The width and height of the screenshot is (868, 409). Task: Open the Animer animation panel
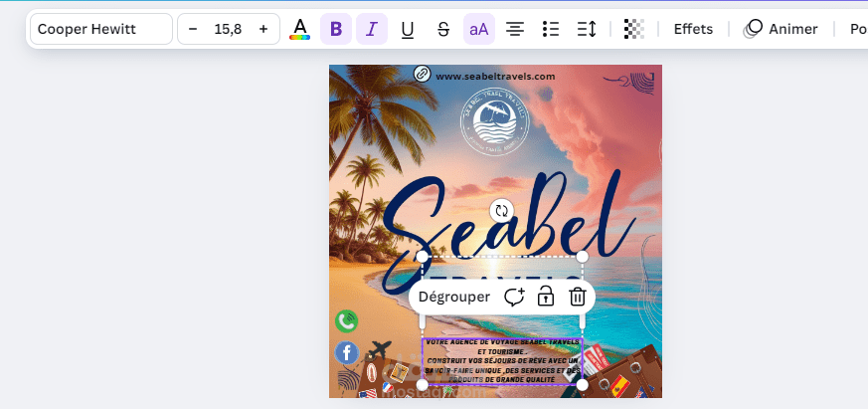point(781,29)
